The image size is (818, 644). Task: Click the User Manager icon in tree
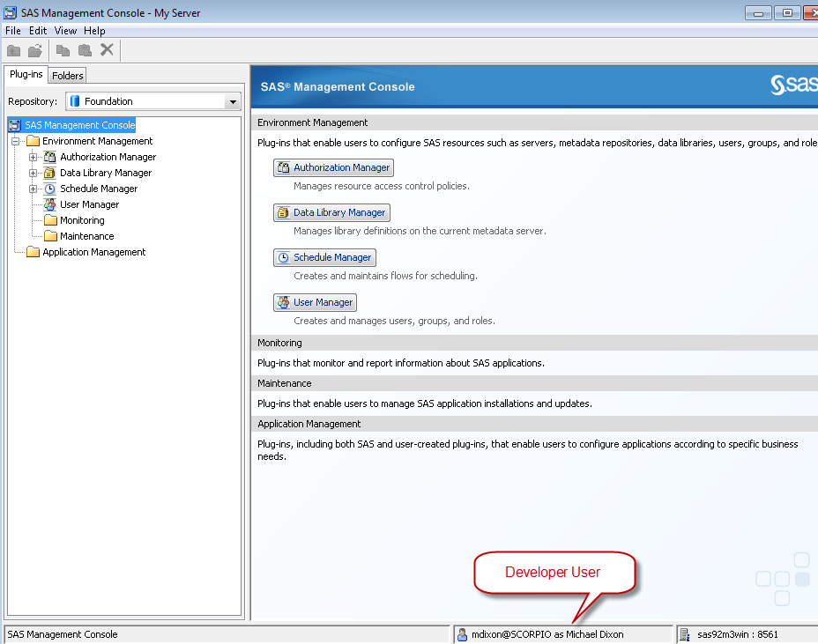click(x=50, y=204)
